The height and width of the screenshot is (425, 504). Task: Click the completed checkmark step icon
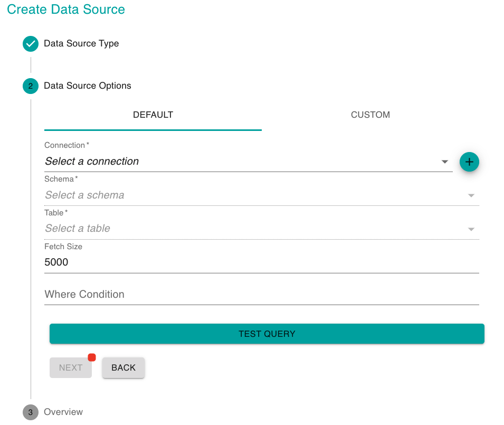31,44
